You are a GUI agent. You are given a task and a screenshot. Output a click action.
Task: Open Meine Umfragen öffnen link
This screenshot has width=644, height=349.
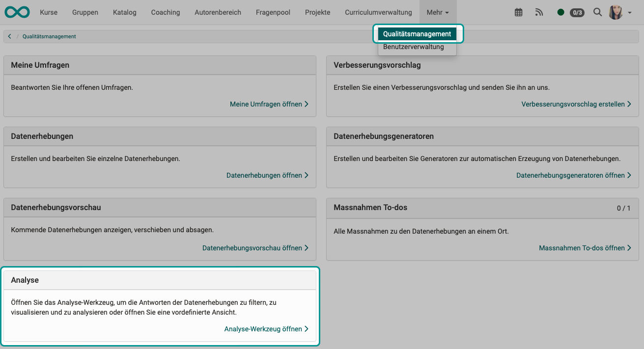tap(265, 104)
